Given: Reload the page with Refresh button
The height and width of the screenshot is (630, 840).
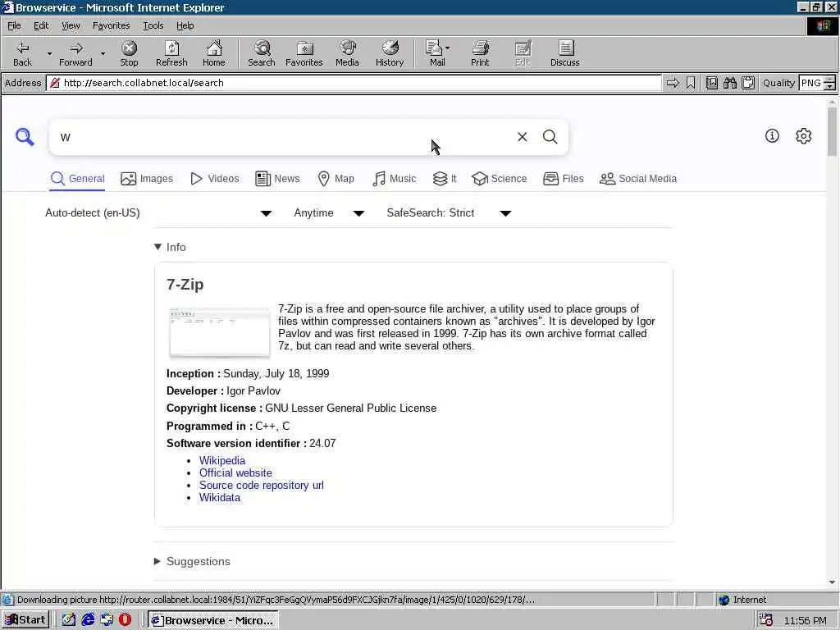Looking at the screenshot, I should pyautogui.click(x=171, y=53).
